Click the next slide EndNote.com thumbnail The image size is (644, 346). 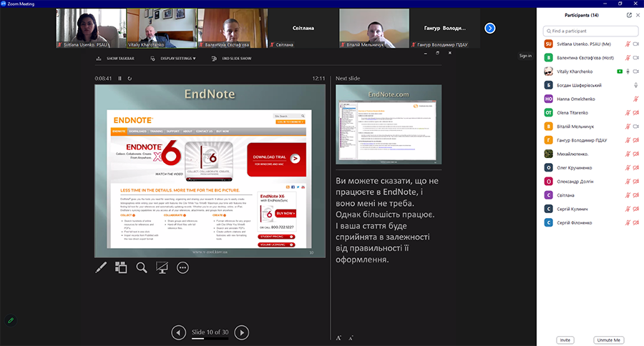coord(389,124)
